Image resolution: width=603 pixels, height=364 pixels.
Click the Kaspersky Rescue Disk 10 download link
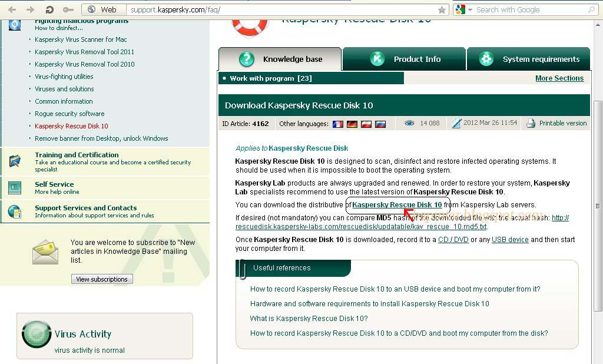[x=397, y=205]
